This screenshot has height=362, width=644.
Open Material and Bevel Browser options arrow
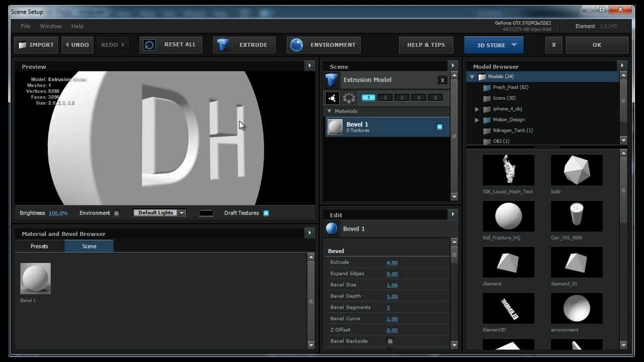[x=309, y=233]
